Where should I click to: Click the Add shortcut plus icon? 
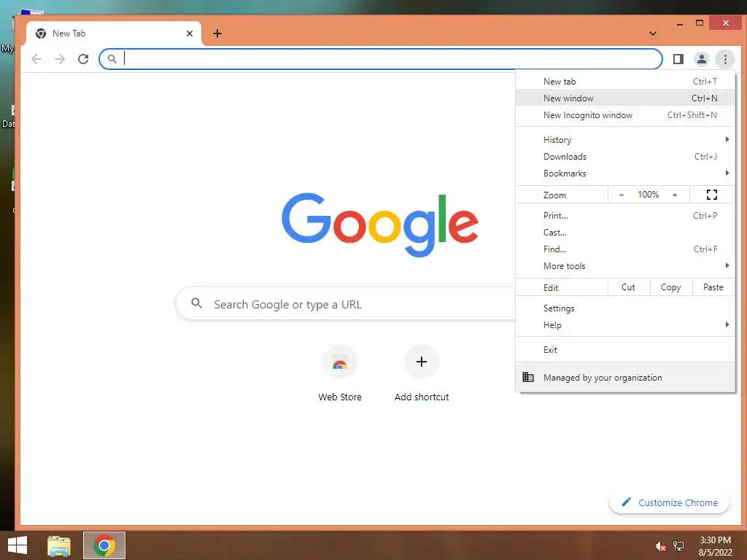coord(422,362)
